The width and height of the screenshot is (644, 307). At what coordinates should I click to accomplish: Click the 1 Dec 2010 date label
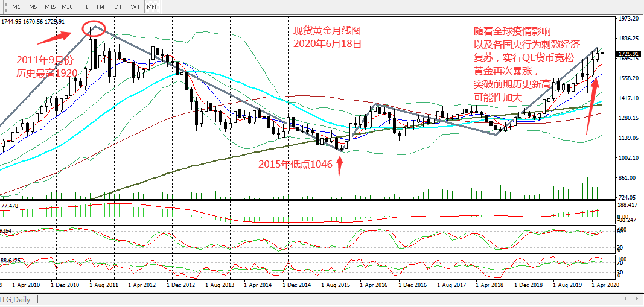tap(65, 285)
